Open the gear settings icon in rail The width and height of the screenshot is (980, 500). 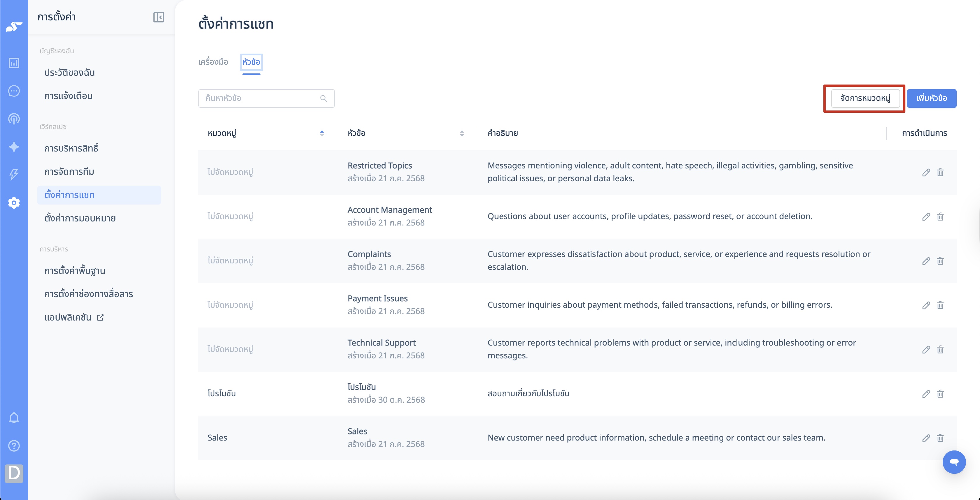tap(14, 203)
